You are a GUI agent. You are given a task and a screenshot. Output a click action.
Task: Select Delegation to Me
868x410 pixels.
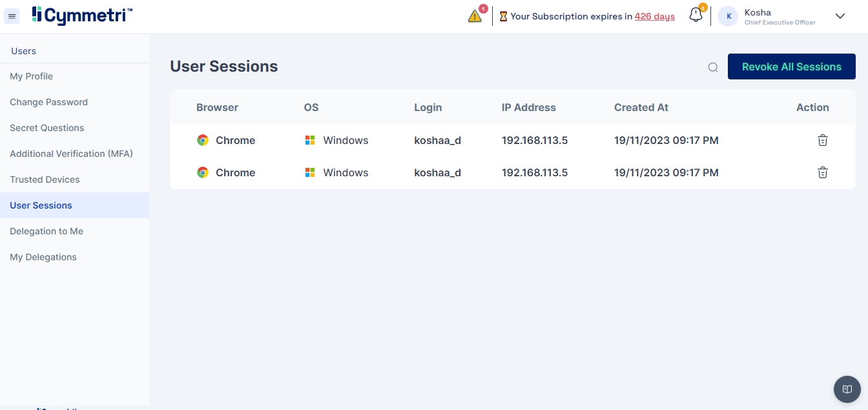46,231
